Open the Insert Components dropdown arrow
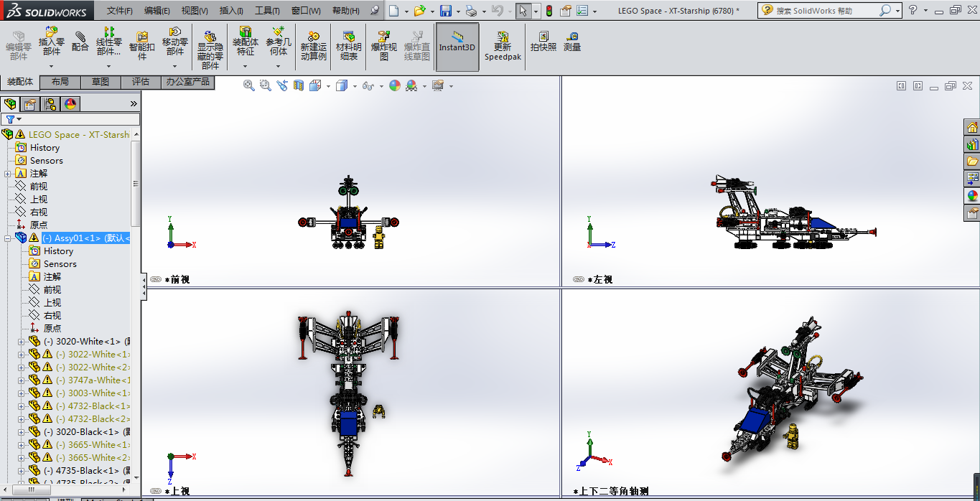980x501 pixels. [52, 66]
